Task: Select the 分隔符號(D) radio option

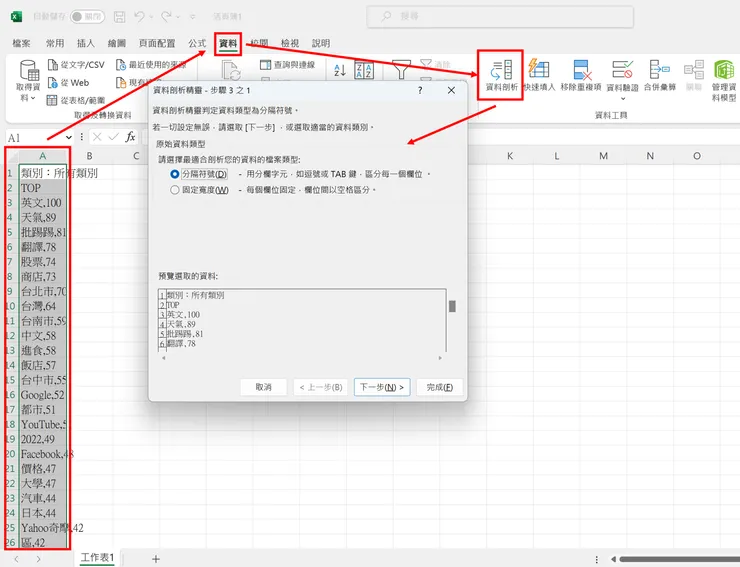Action: (x=175, y=174)
